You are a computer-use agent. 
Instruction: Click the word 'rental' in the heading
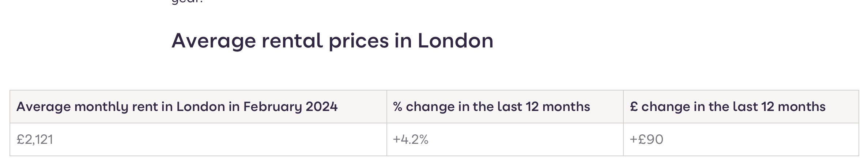pos(292,41)
